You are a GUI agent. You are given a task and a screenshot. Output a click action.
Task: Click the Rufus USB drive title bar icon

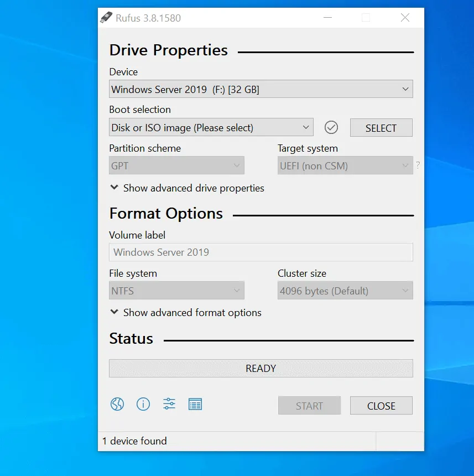107,17
